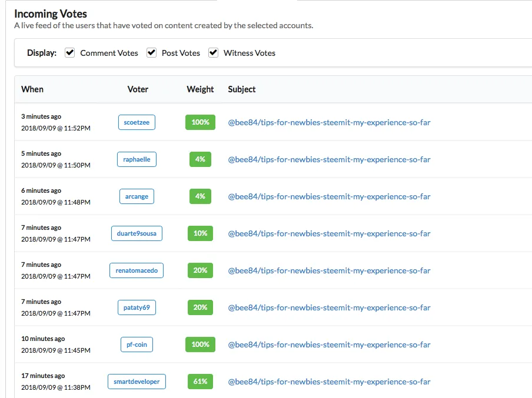Click the pf-coin voter tag
Screen dimensions: 532x398
(137, 345)
